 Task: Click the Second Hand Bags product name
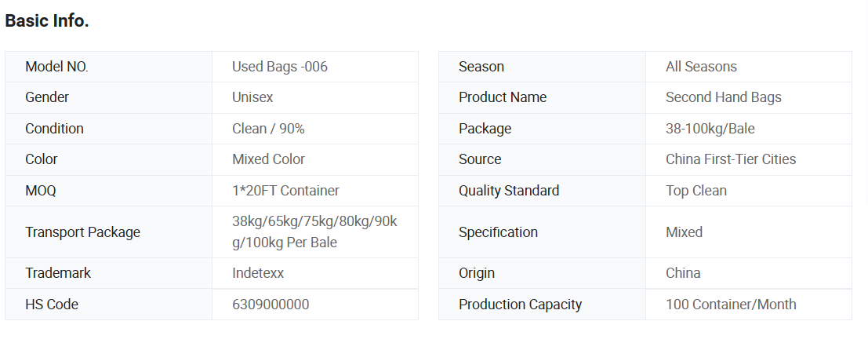pyautogui.click(x=723, y=97)
